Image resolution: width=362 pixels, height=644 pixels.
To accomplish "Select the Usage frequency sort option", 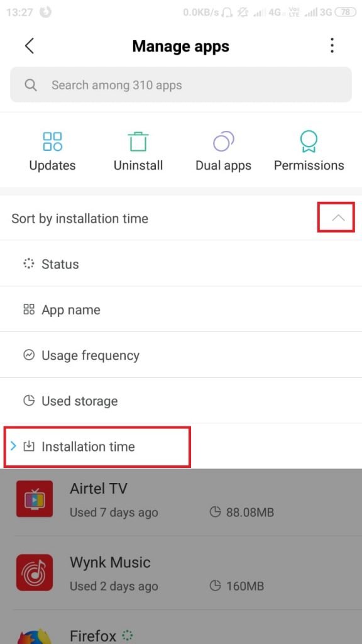I will tap(181, 355).
